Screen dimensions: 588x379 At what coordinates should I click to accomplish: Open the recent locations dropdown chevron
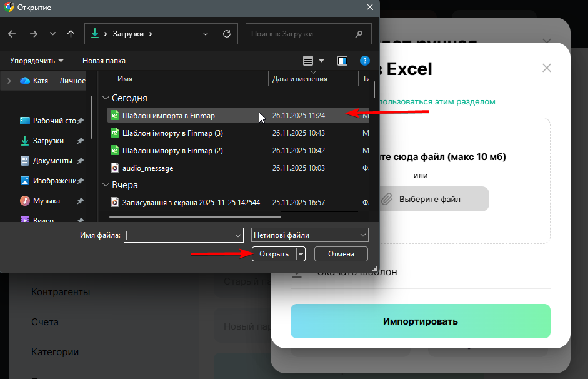52,34
